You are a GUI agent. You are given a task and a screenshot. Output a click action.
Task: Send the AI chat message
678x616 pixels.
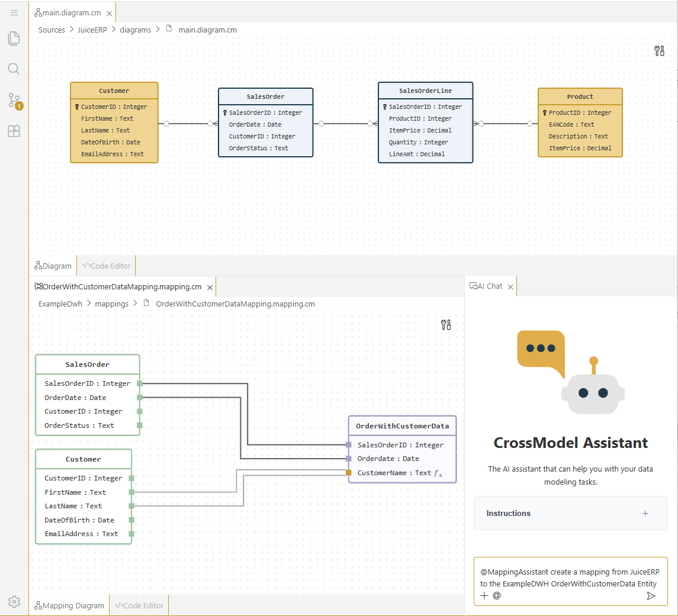[651, 596]
